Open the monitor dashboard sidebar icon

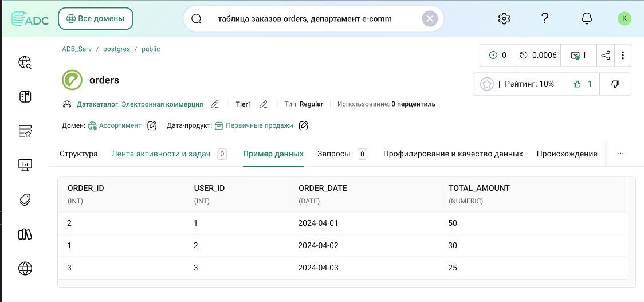coord(25,165)
